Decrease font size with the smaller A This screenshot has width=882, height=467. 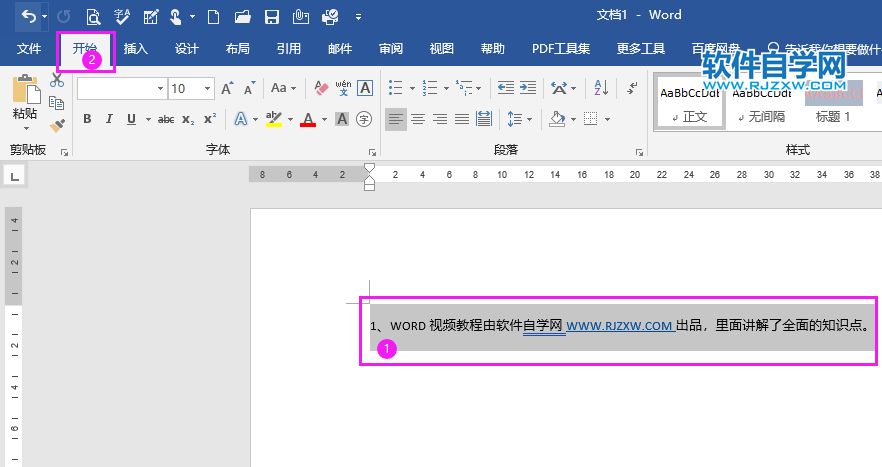coord(250,88)
